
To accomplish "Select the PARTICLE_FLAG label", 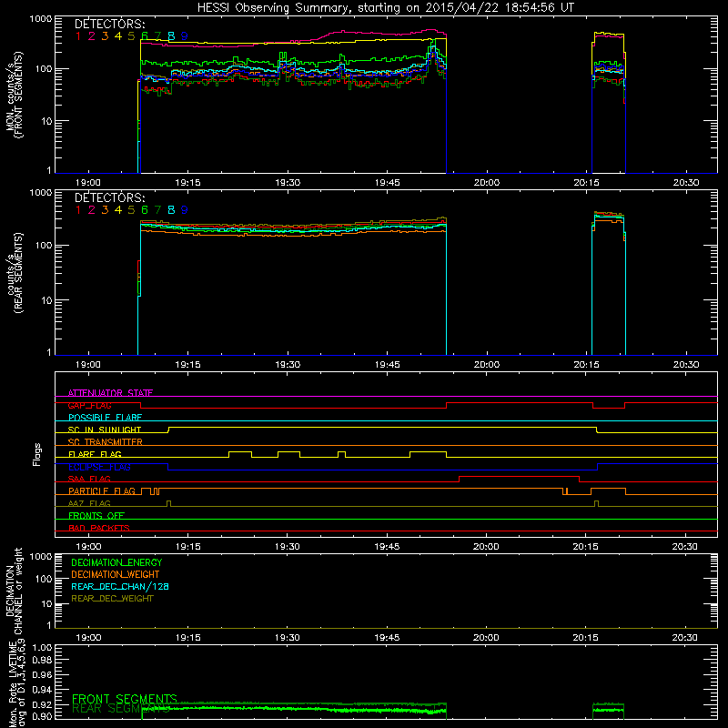I will (102, 490).
